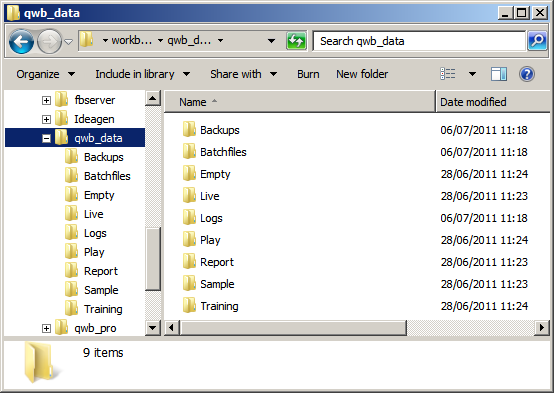Click Training date 28/06/2011 11:24

(484, 306)
